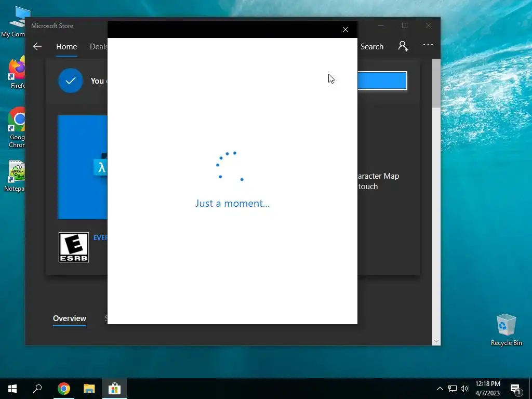Select the Overview tab
The image size is (532, 399).
tap(70, 318)
